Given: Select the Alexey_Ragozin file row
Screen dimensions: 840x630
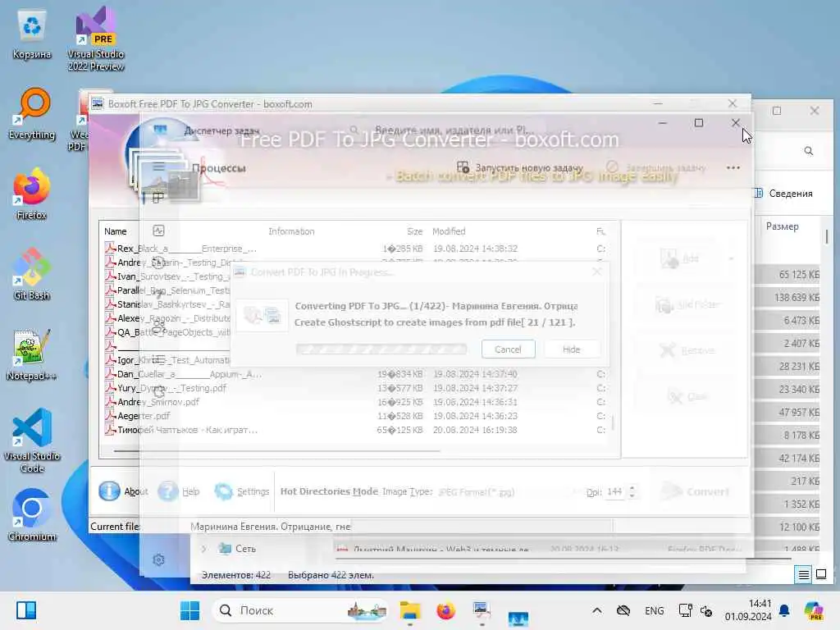Looking at the screenshot, I should [x=167, y=318].
